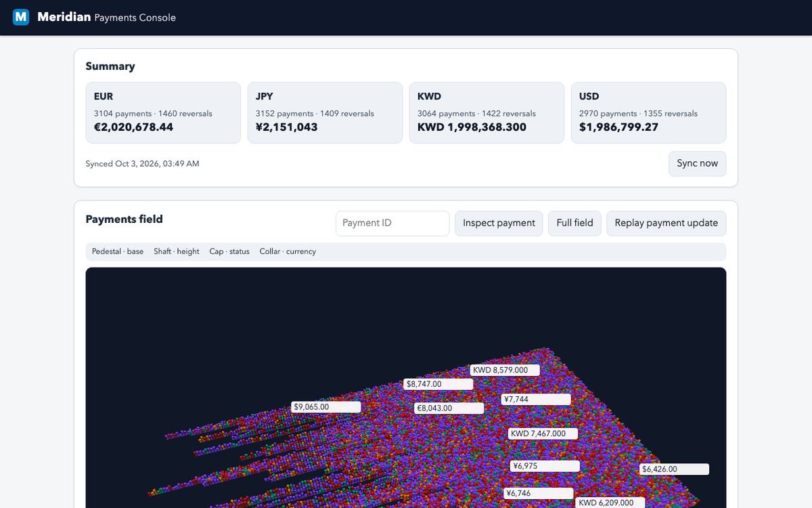Click the Summary heading
Screen dimensions: 812x508
(110, 66)
